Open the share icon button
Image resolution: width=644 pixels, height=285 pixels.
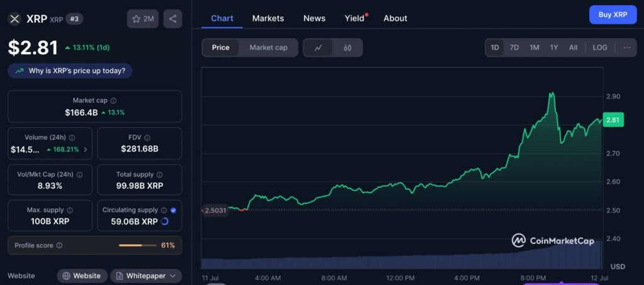pyautogui.click(x=172, y=19)
